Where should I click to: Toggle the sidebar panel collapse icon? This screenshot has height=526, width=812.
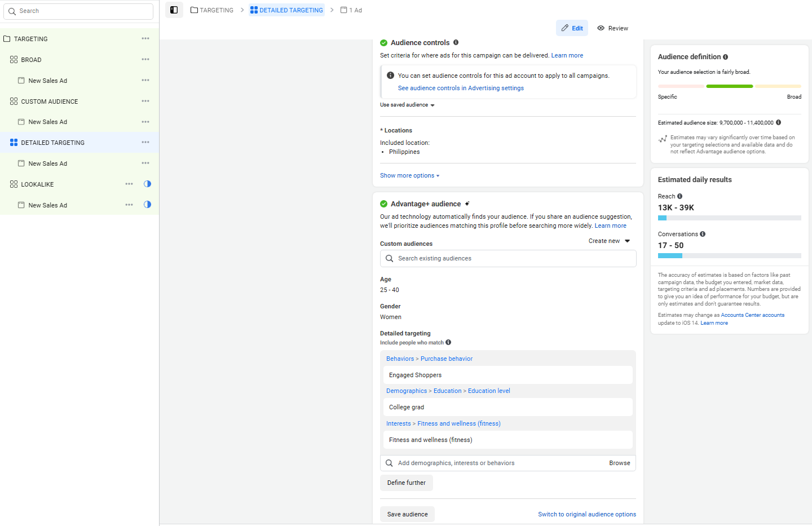click(x=174, y=10)
